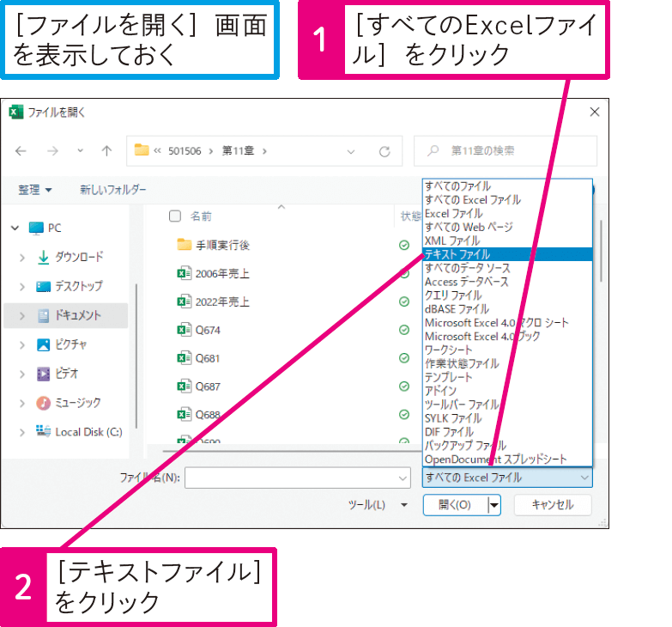Image resolution: width=672 pixels, height=627 pixels.
Task: Click the ビデオ video icon
Action: (x=43, y=374)
